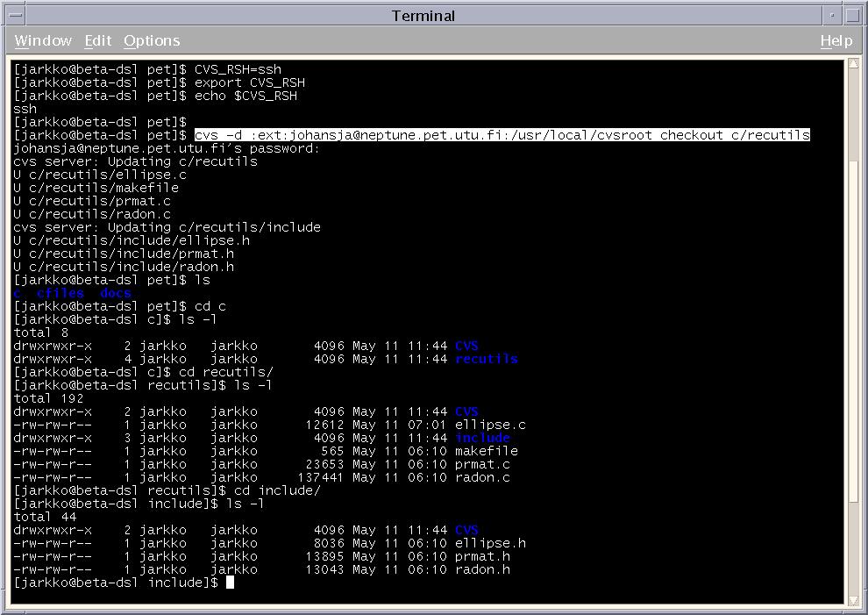This screenshot has width=868, height=615.
Task: Click the file size value 137441
Action: 321,477
